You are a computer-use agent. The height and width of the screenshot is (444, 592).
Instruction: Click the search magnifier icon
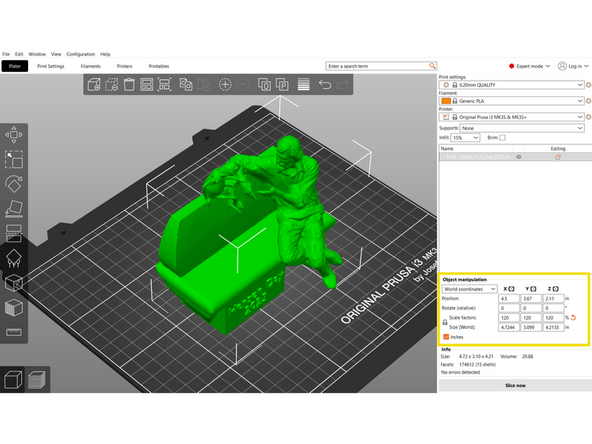click(432, 66)
